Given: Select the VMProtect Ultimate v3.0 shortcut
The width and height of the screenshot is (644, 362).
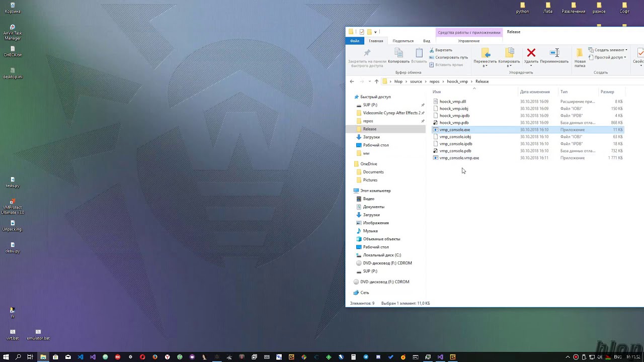Looking at the screenshot, I should (x=13, y=207).
